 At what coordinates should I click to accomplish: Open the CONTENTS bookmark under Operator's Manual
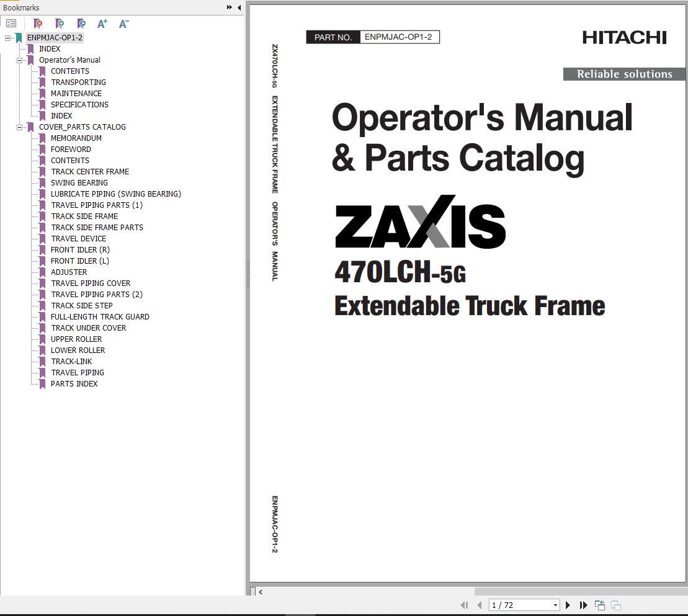tap(69, 71)
